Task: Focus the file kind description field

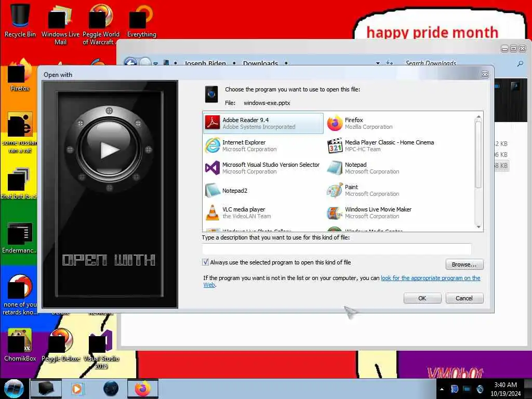Action: (x=337, y=249)
